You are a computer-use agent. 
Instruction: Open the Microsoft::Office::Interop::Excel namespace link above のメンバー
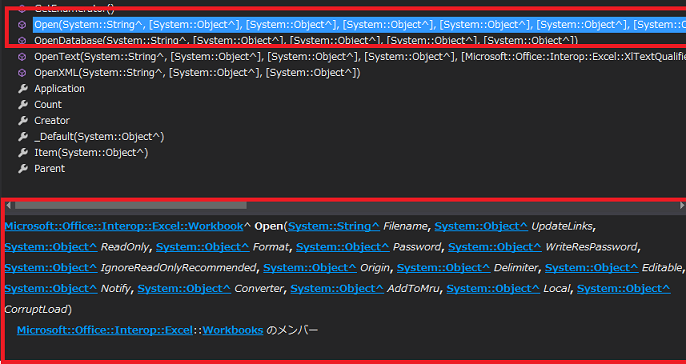pyautogui.click(x=105, y=330)
